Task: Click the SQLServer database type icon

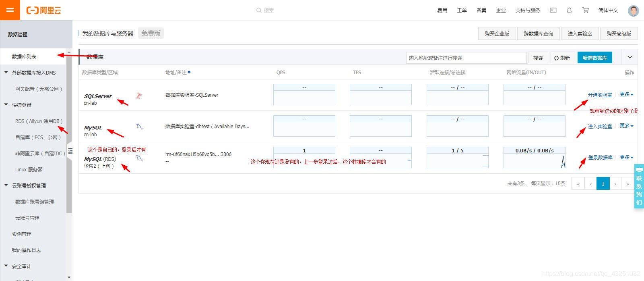Action: pyautogui.click(x=139, y=96)
